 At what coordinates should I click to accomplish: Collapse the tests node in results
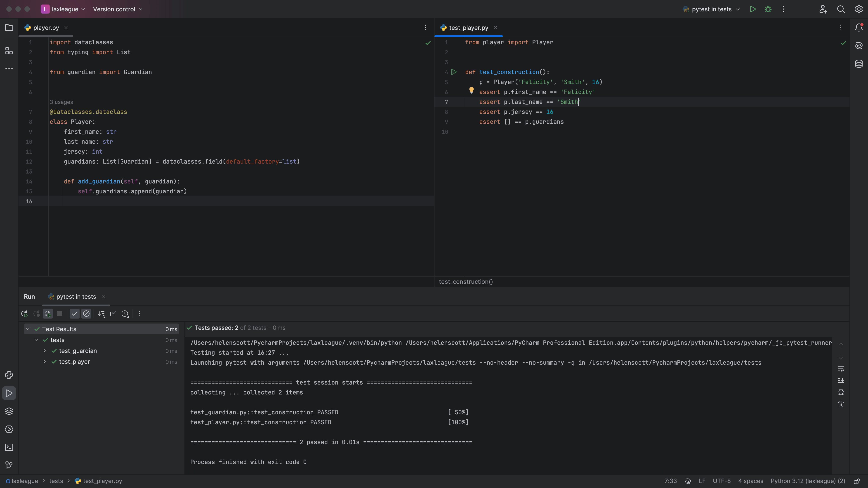click(36, 340)
